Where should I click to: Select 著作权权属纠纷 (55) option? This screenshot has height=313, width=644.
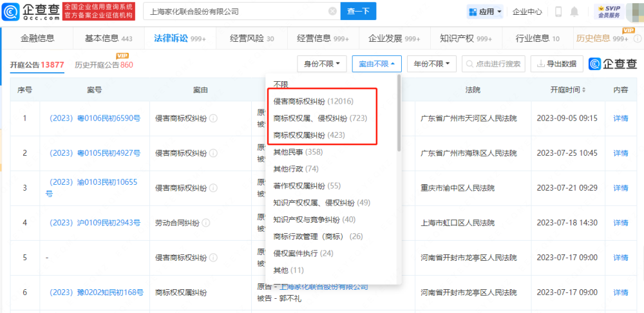click(307, 185)
